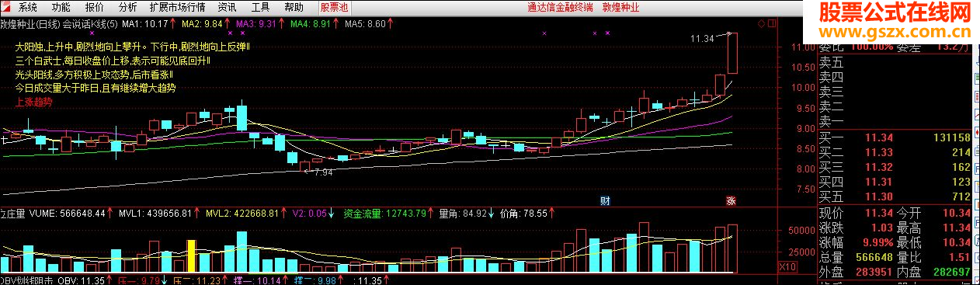
Task: Click the 11.34 high price label on chart
Action: coord(701,38)
